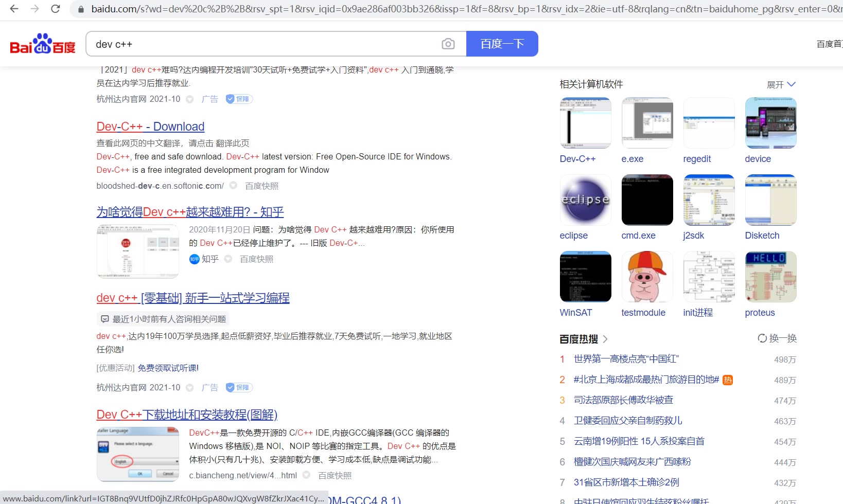This screenshot has width=843, height=504.
Task: Click 保障 badge under first ad
Action: 239,99
